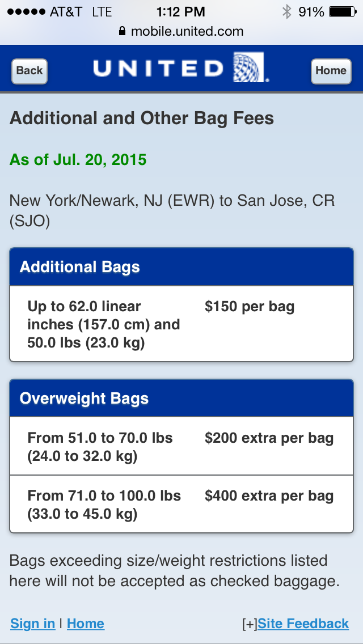Click the United globe logo icon
The width and height of the screenshot is (363, 644).
pyautogui.click(x=248, y=67)
